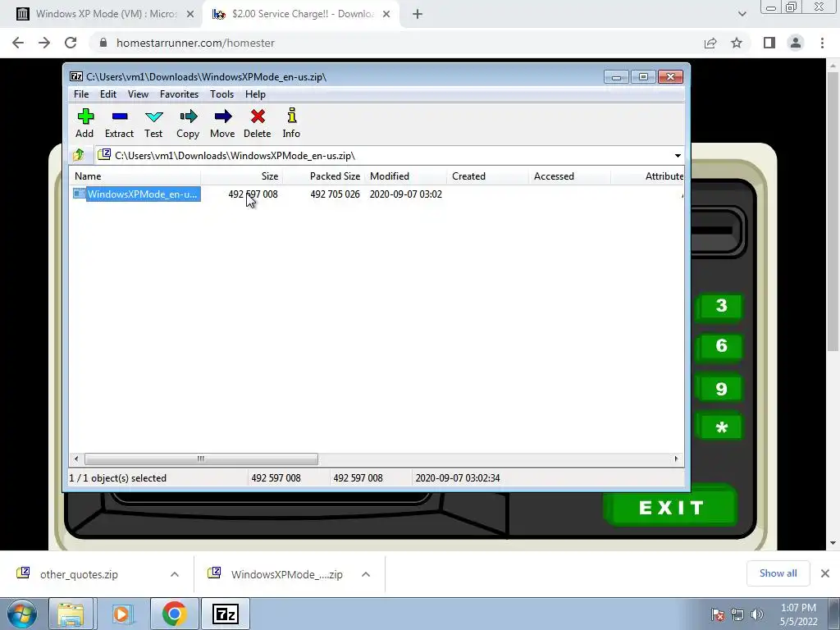Image resolution: width=840 pixels, height=630 pixels.
Task: Open the File menu in 7-Zip
Action: 81,94
